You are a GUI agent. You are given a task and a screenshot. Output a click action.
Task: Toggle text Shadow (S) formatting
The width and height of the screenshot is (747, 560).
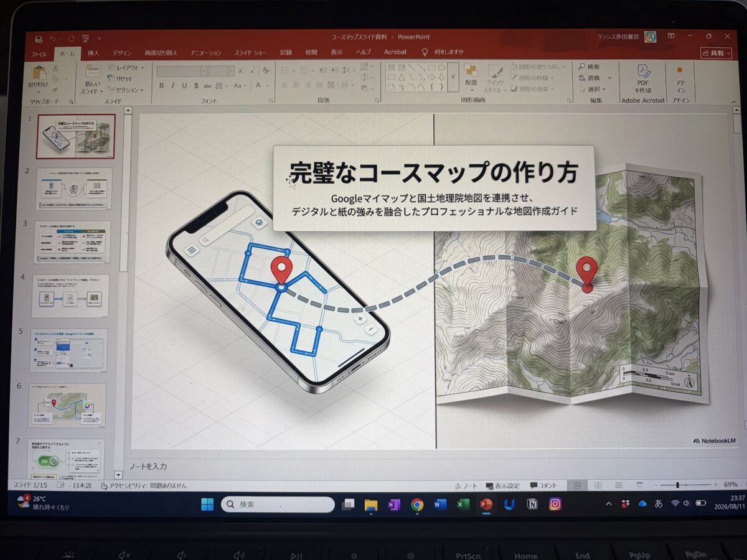coord(195,85)
